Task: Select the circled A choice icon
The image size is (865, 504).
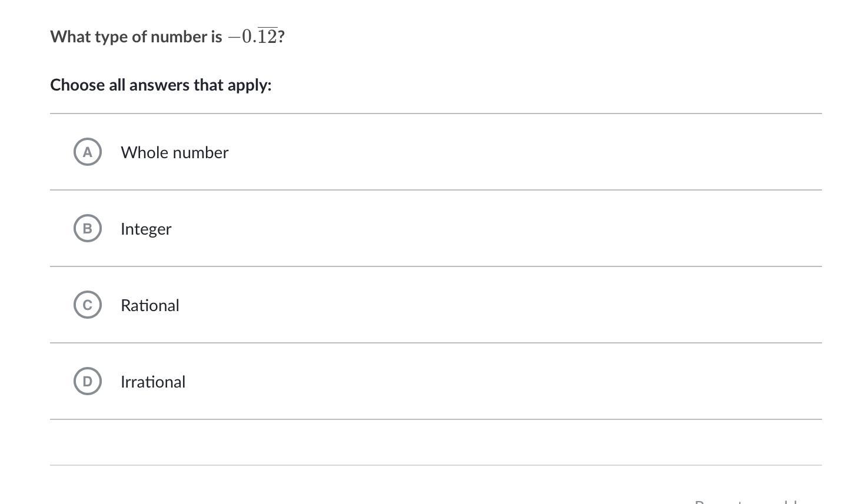Action: [88, 152]
